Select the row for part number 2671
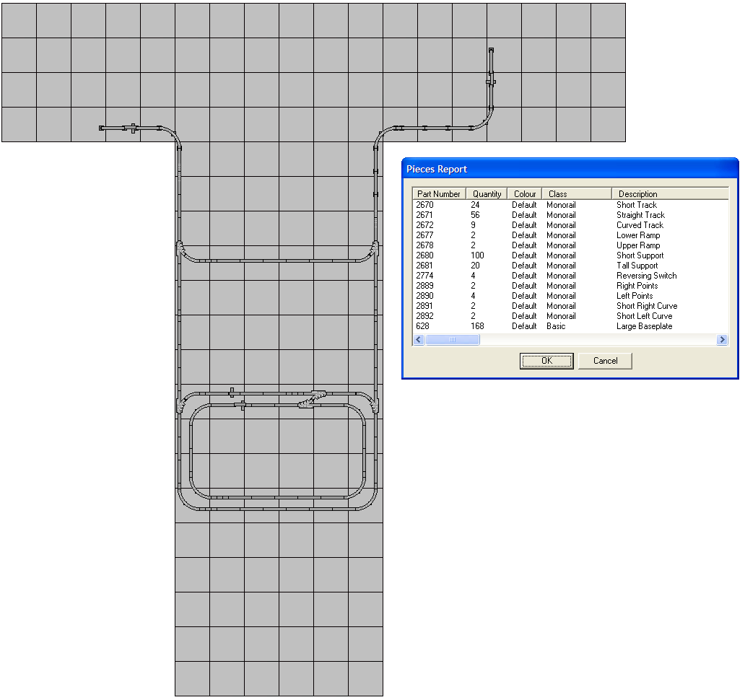This screenshot has width=745, height=700. tap(570, 215)
